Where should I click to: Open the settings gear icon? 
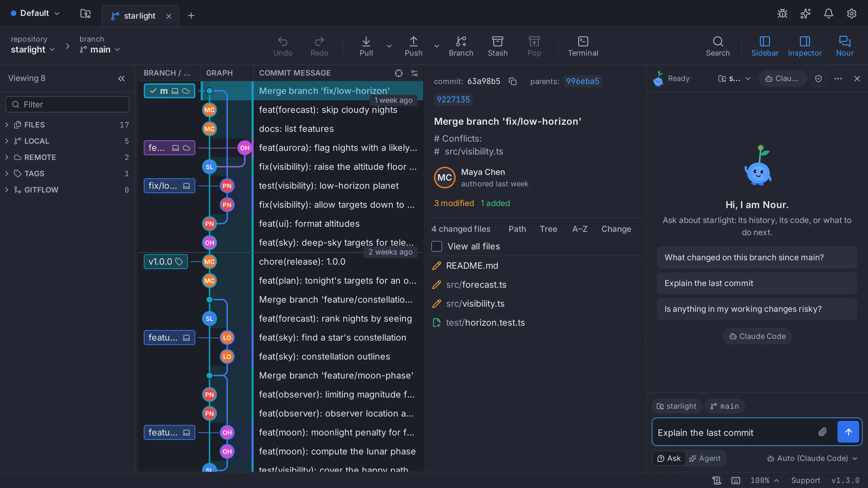pyautogui.click(x=852, y=14)
